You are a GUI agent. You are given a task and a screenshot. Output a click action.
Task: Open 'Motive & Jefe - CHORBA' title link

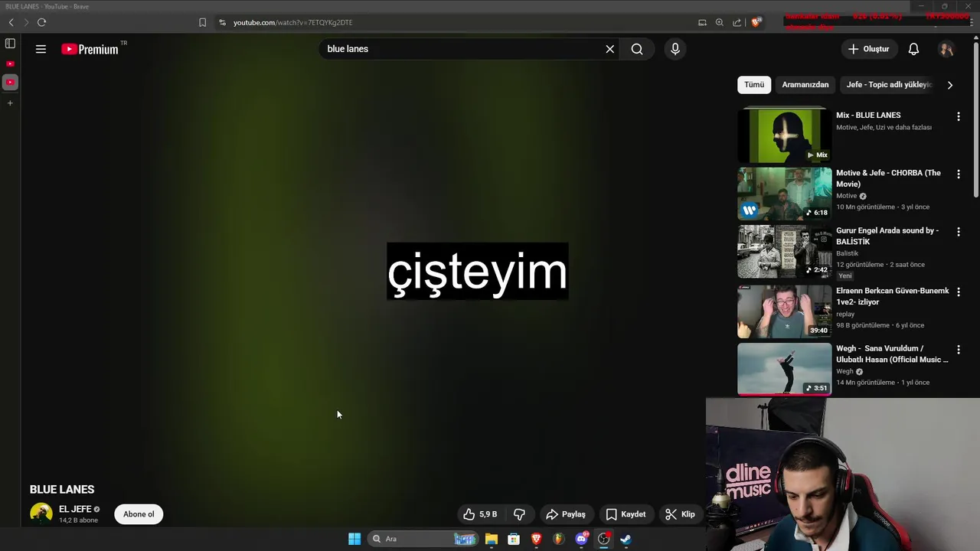tap(888, 178)
